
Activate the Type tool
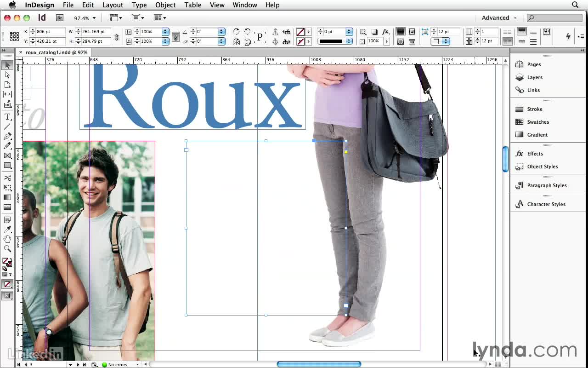click(x=7, y=117)
